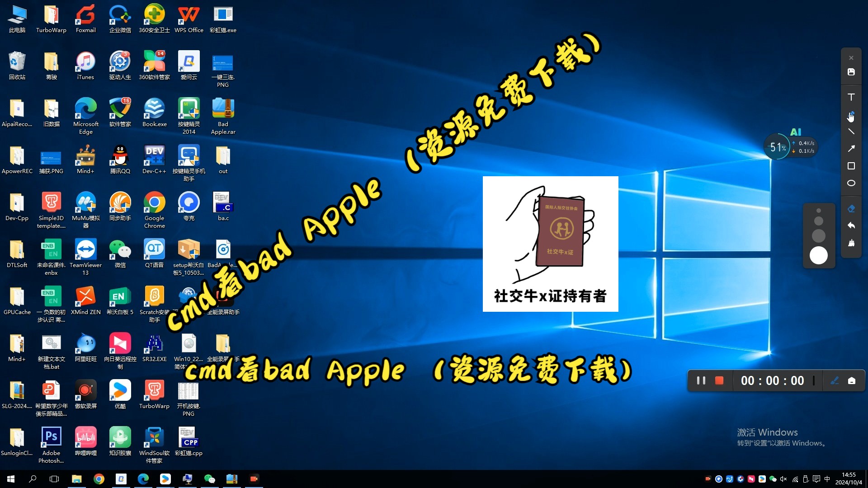Select the 微信 WeChat desktop icon
868x488 pixels.
tap(120, 254)
